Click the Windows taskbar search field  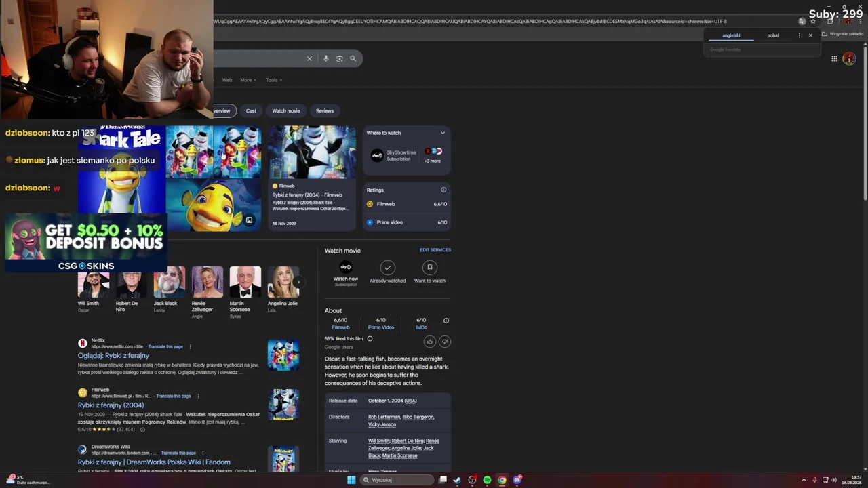click(397, 480)
